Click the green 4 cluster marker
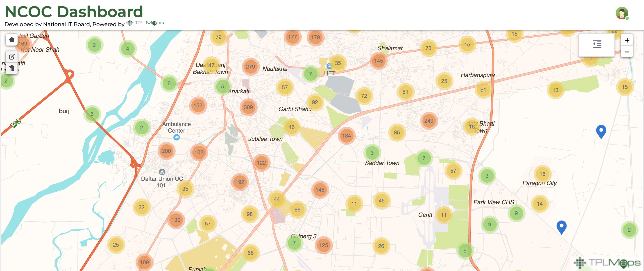The width and height of the screenshot is (644, 271). point(127,48)
